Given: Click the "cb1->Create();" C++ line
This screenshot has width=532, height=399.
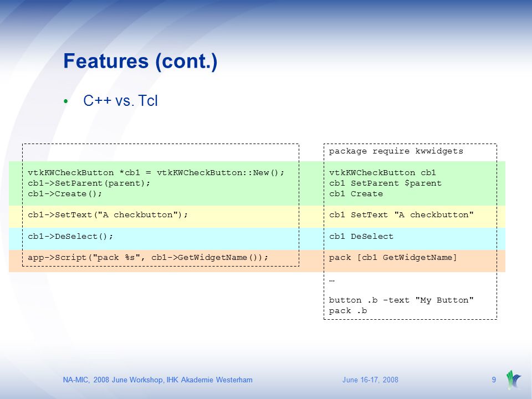Looking at the screenshot, I should tap(65, 194).
